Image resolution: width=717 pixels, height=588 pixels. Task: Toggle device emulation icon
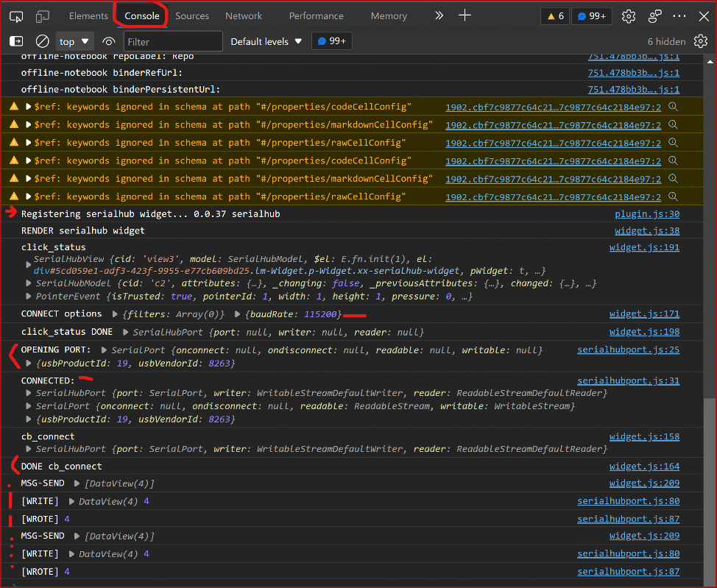pos(42,16)
